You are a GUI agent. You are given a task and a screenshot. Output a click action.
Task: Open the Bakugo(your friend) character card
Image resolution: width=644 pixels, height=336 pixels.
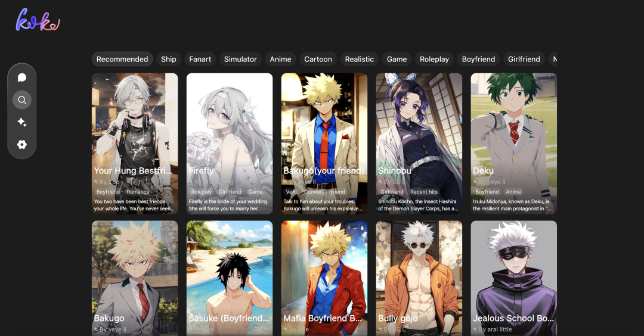tap(324, 144)
